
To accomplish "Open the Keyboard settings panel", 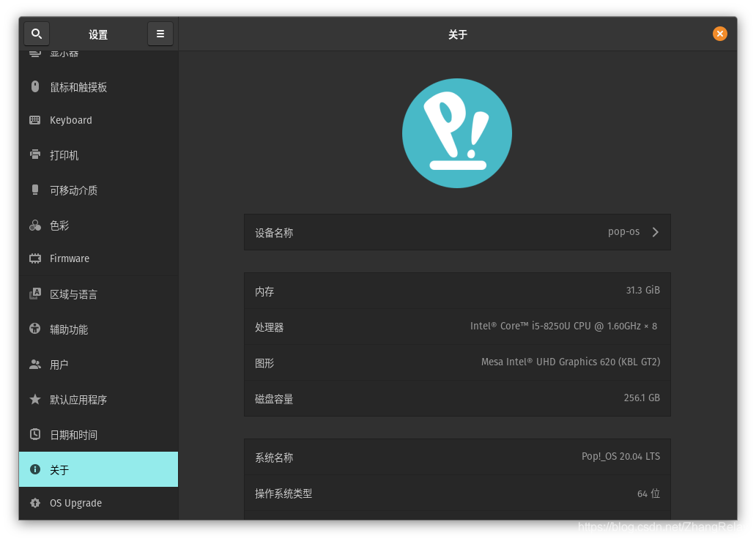I will [x=98, y=120].
